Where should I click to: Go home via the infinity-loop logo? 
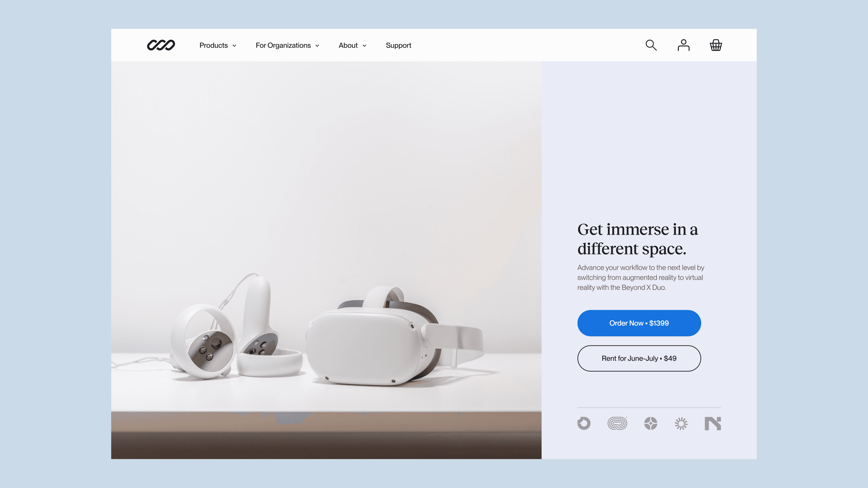click(161, 45)
